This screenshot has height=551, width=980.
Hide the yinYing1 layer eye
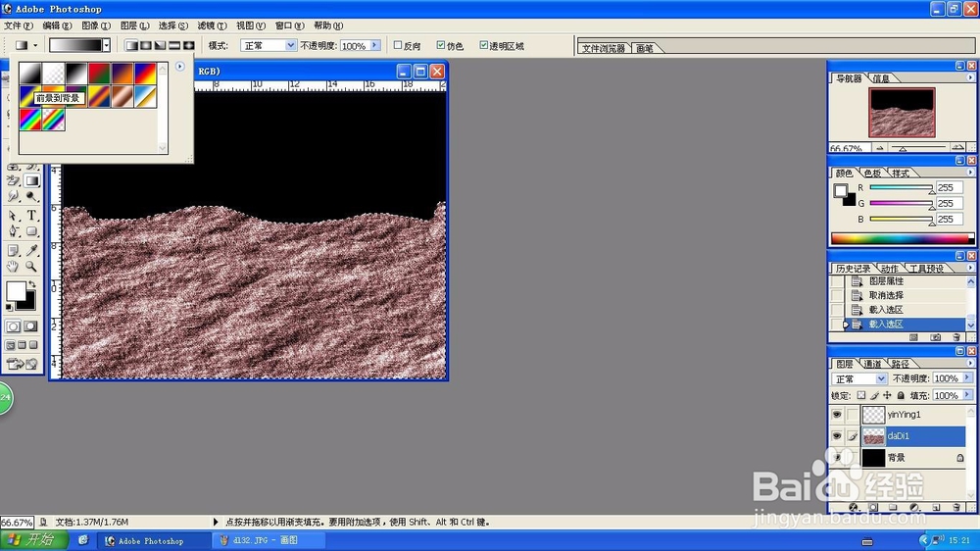[x=837, y=414]
